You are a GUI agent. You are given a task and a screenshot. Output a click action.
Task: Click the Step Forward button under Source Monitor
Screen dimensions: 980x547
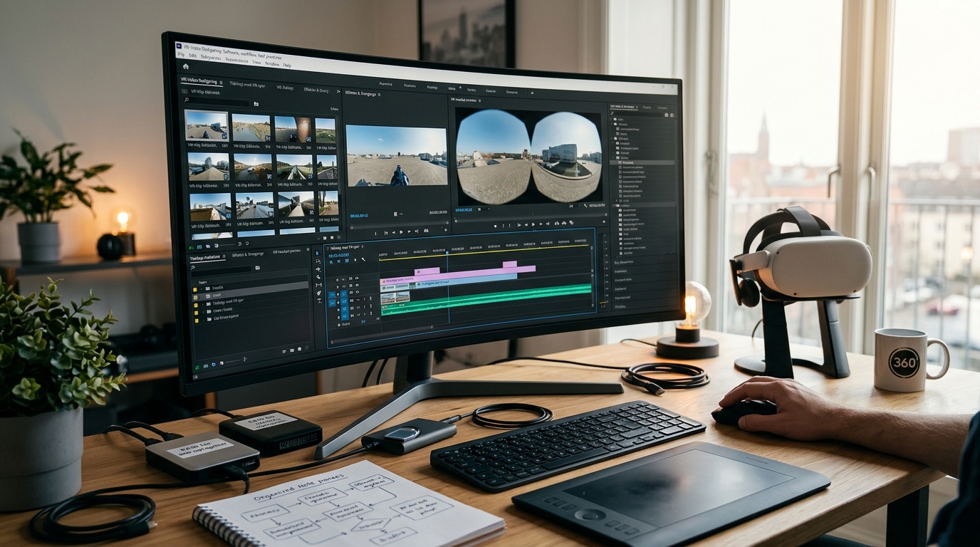click(x=408, y=231)
